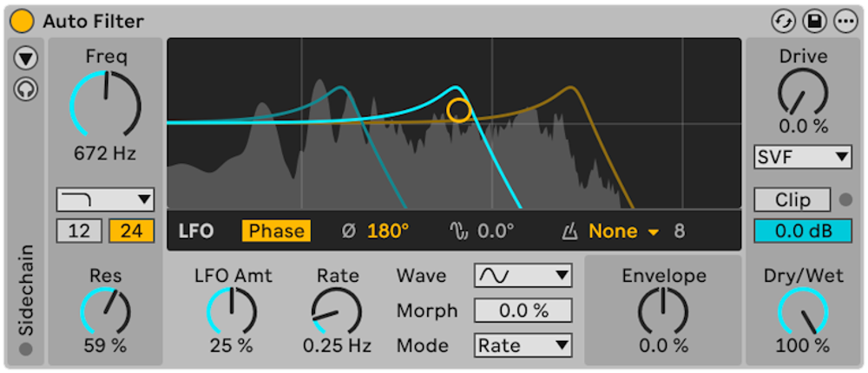Open the Wave shape dropdown

523,275
